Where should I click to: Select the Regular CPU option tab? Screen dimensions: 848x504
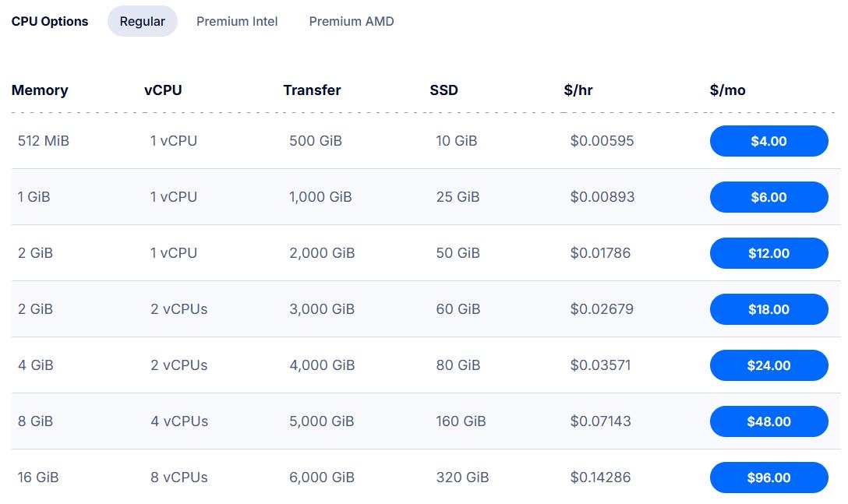pyautogui.click(x=142, y=21)
